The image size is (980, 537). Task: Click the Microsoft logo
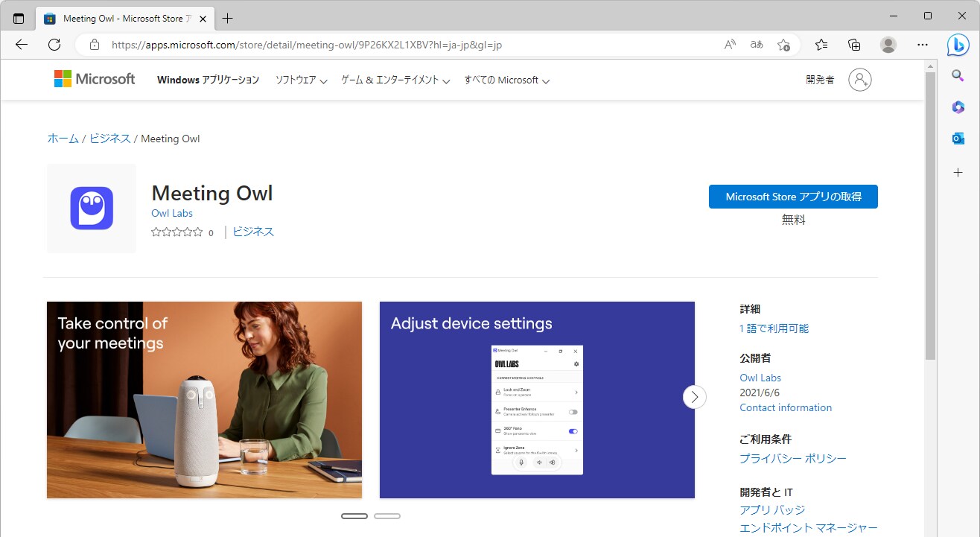click(95, 79)
